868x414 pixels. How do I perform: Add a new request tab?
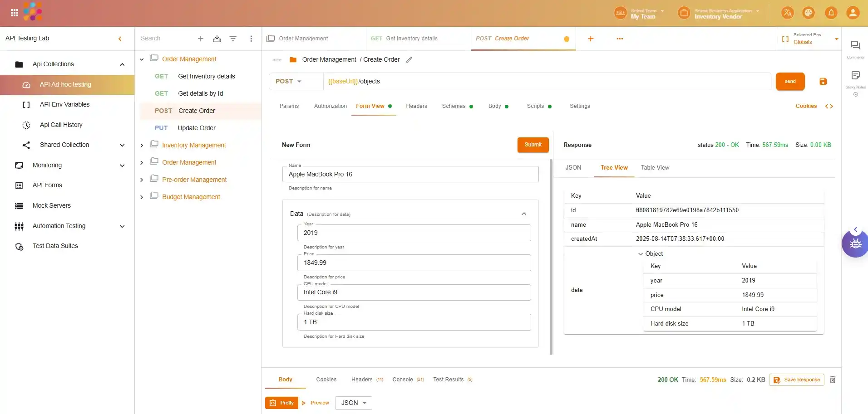pos(591,39)
